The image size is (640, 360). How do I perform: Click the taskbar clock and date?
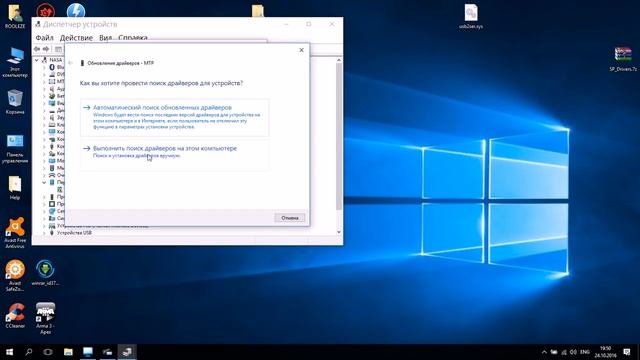(606, 352)
